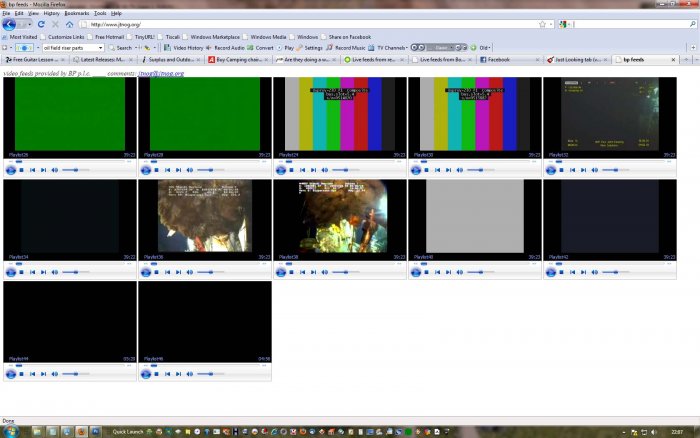
Task: Click previous track on the Playlist32 player
Action: (x=573, y=170)
